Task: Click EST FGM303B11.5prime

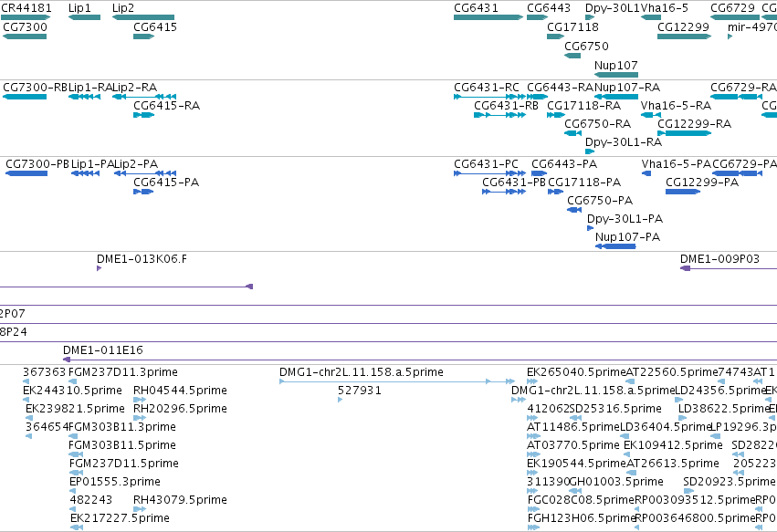Action: tap(122, 445)
